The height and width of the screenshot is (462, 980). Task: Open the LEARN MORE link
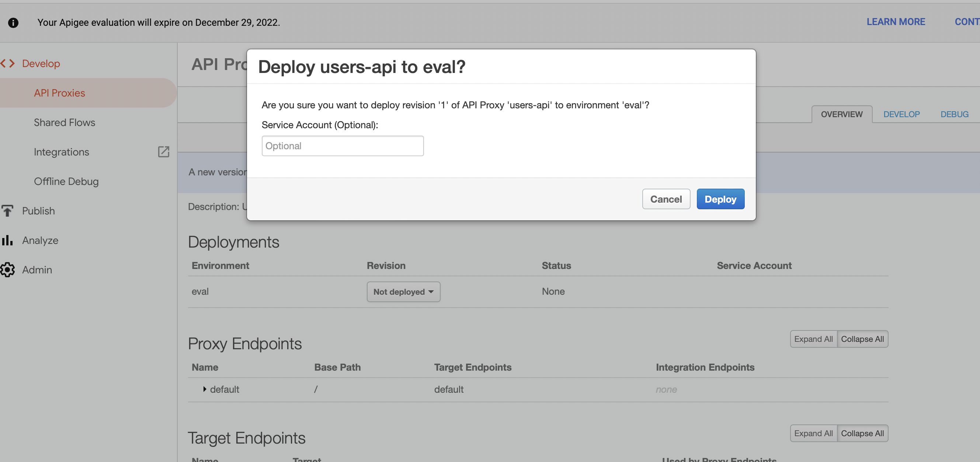point(896,22)
